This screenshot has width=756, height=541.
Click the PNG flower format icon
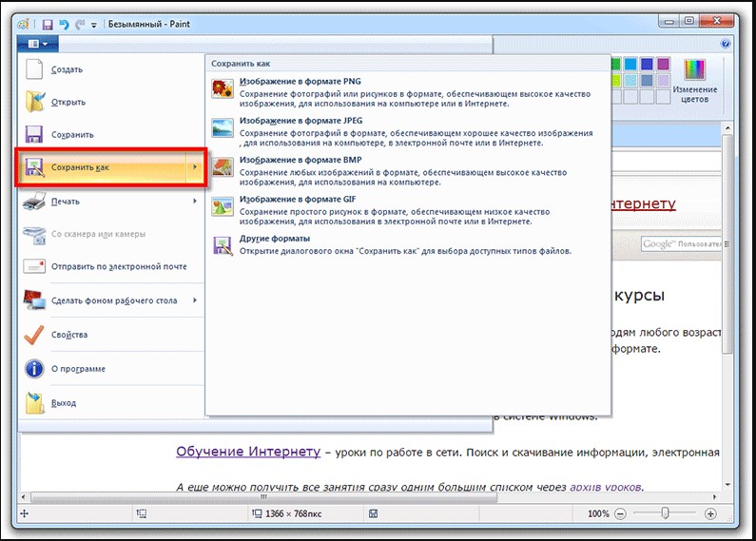pyautogui.click(x=223, y=88)
